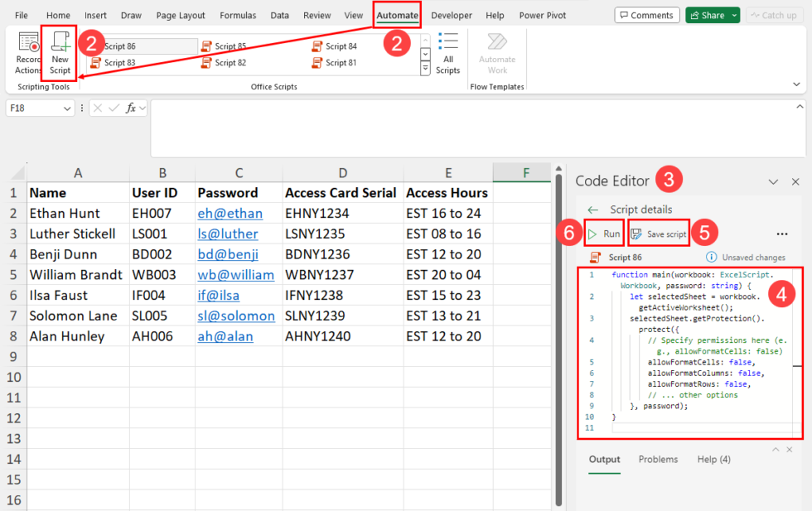Open the more options ellipsis in Code Editor
Image resolution: width=812 pixels, height=511 pixels.
coord(781,234)
